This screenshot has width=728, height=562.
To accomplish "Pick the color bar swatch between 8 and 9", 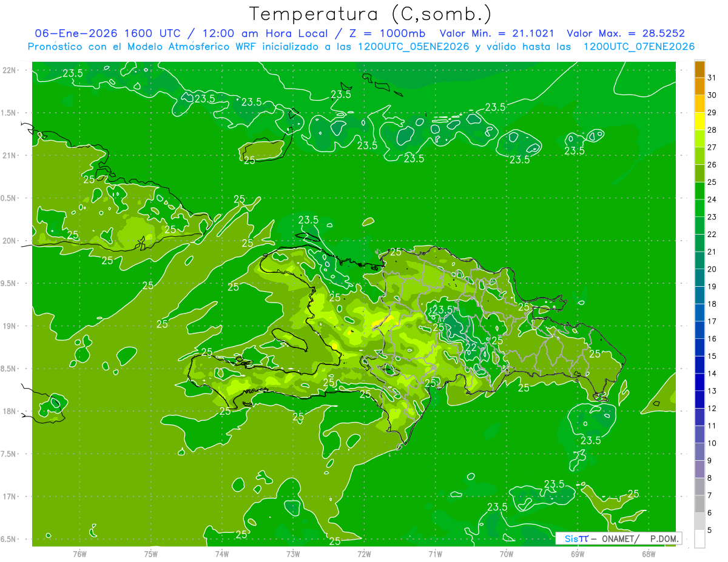I will point(699,469).
